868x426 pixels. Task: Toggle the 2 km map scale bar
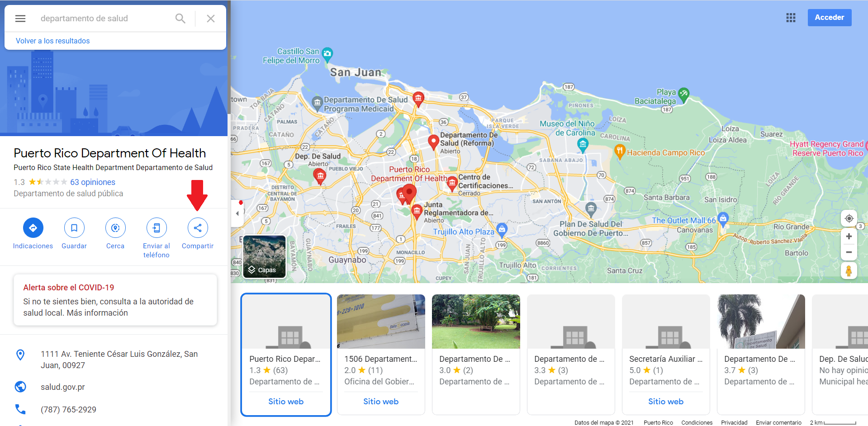833,422
